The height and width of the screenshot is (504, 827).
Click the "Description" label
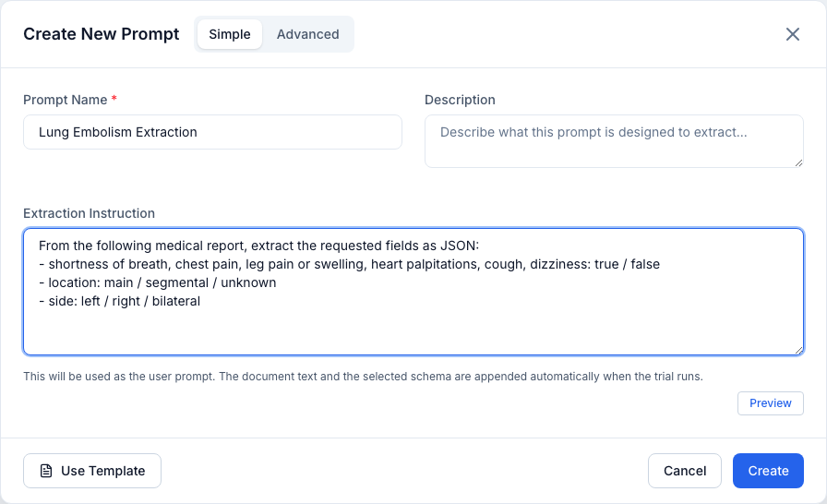pos(460,100)
